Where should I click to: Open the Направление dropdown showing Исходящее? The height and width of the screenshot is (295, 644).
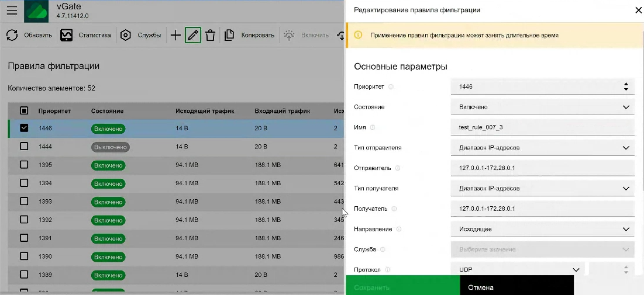(x=542, y=229)
